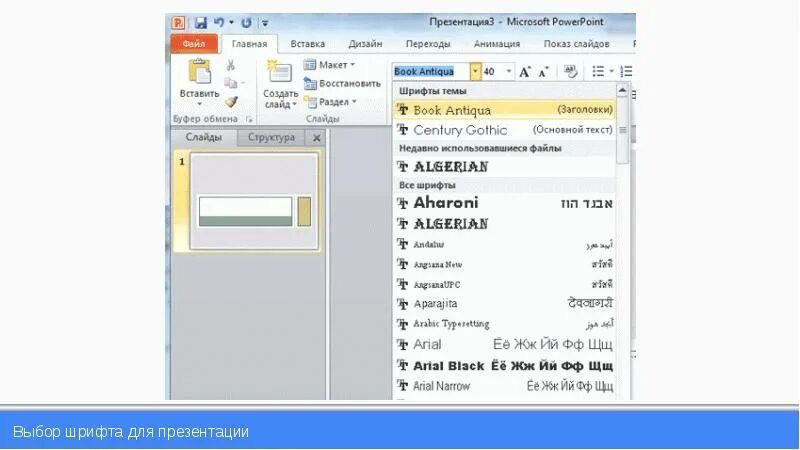Choose the Angsana New font
This screenshot has width=800, height=450.
505,264
